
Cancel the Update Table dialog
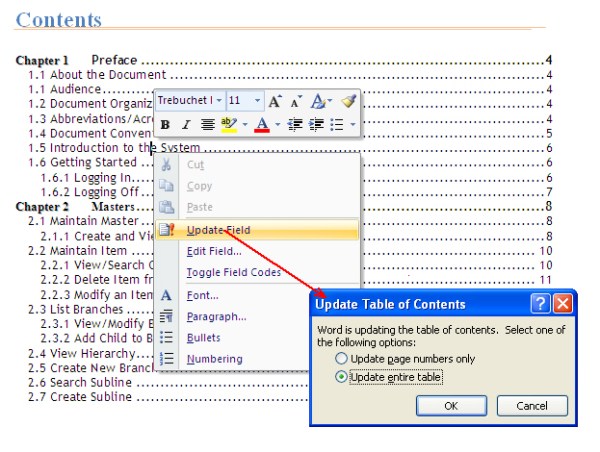(x=532, y=406)
